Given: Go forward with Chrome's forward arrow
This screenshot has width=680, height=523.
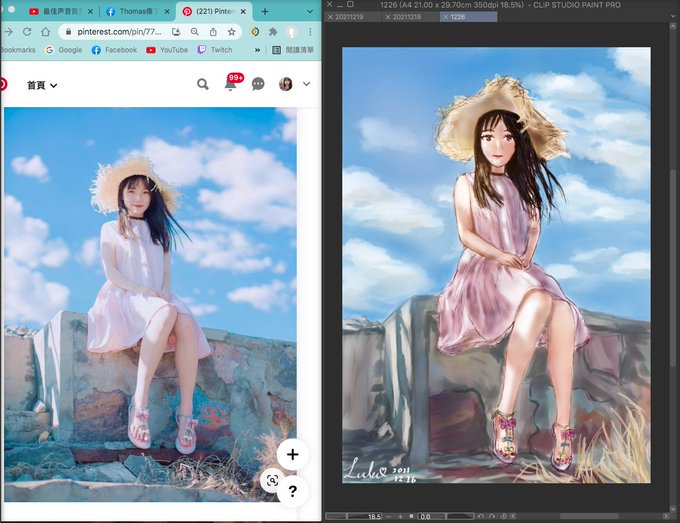Looking at the screenshot, I should click(8, 32).
